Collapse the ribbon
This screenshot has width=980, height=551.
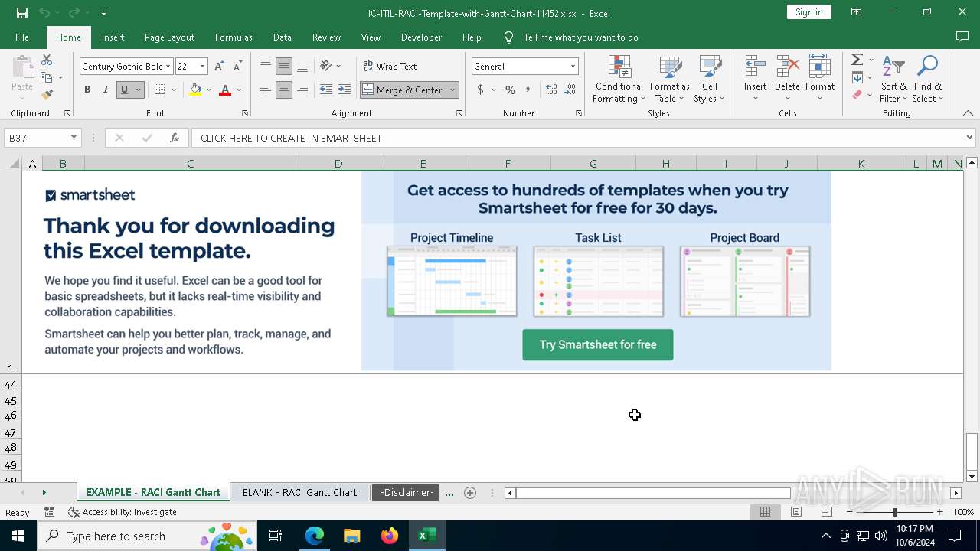coord(968,113)
